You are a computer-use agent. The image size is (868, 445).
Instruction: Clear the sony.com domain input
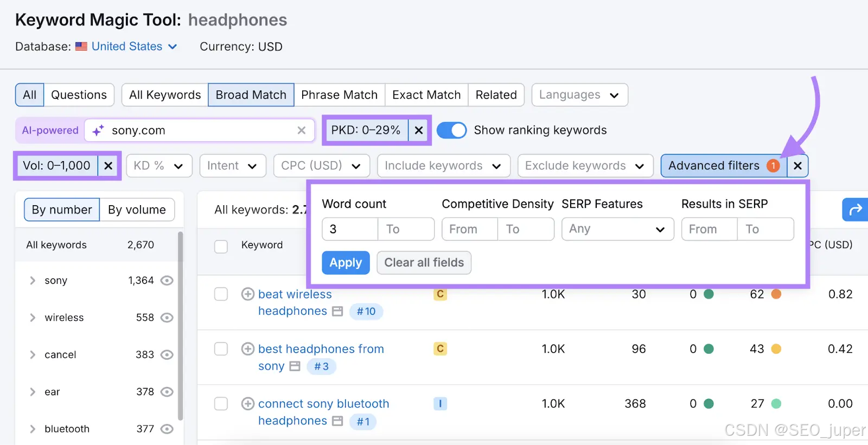(x=302, y=130)
